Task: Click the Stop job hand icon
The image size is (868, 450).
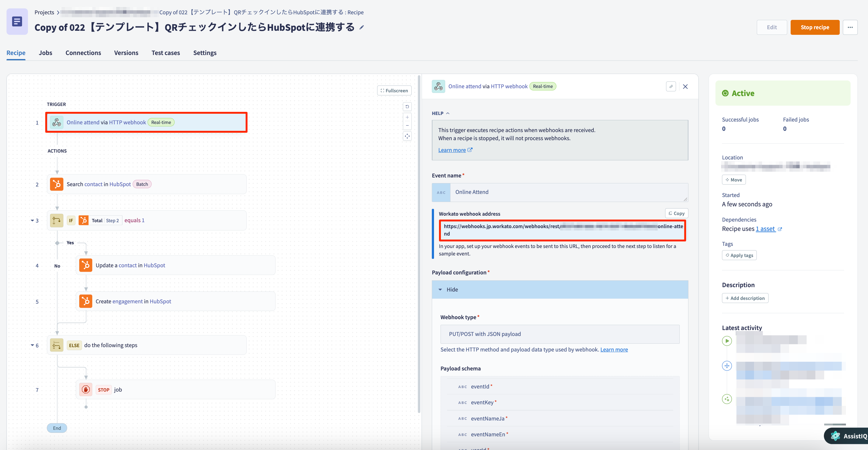Action: click(x=85, y=390)
